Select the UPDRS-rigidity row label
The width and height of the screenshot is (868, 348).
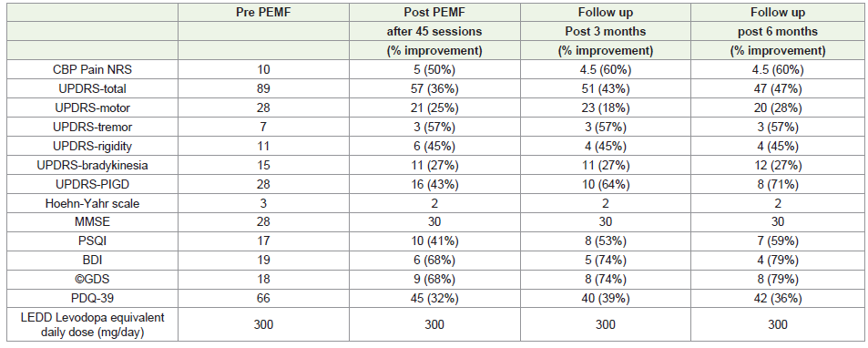point(91,146)
